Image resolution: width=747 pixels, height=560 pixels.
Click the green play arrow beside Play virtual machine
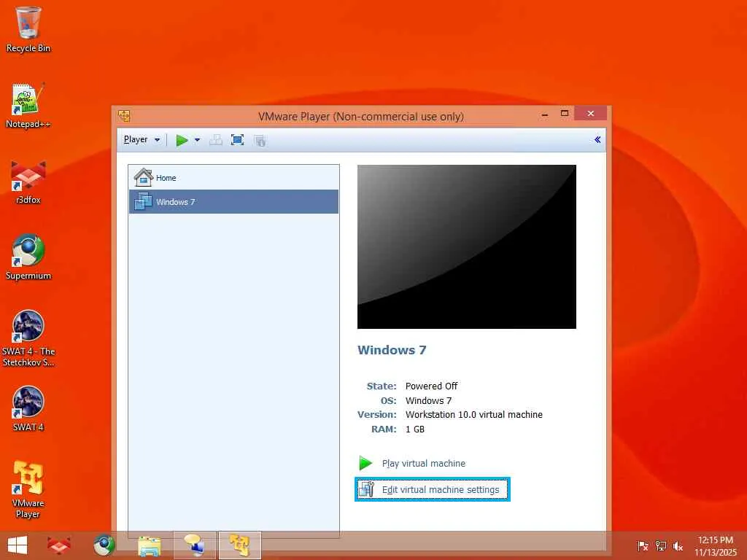coord(365,463)
